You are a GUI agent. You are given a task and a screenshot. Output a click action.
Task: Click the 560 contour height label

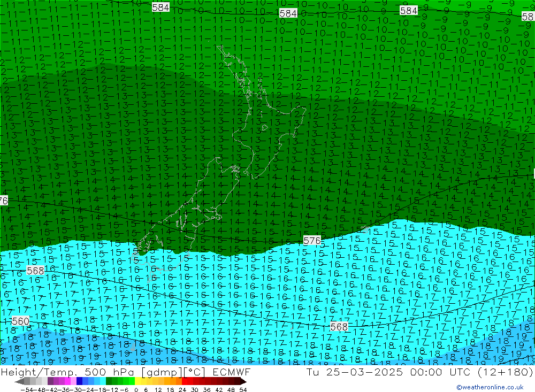pyautogui.click(x=20, y=321)
